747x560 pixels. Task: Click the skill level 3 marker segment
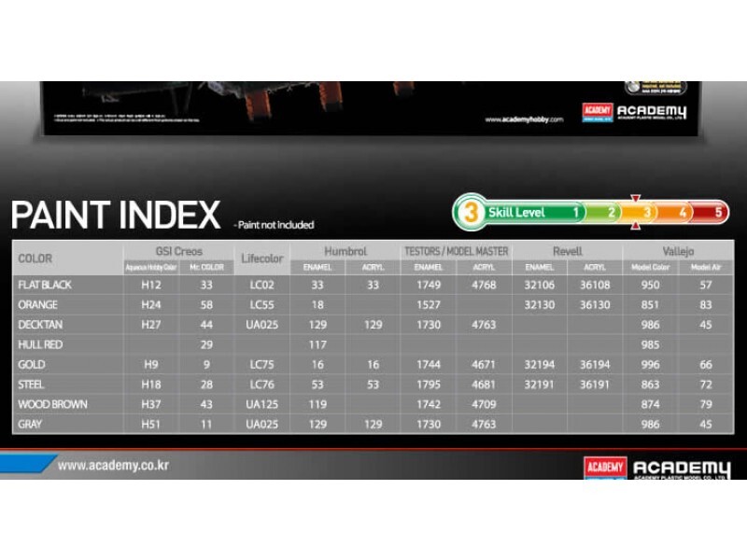click(x=641, y=213)
